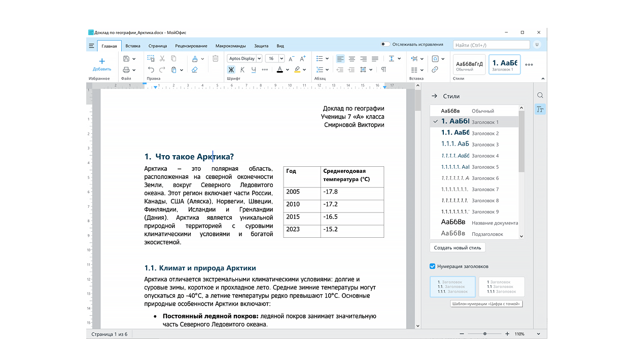Decrease paragraph indent

340,69
